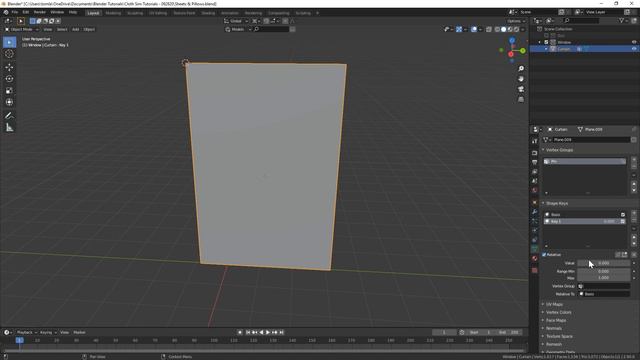Open the File menu
Screen dimensions: 640x360
click(x=15, y=12)
